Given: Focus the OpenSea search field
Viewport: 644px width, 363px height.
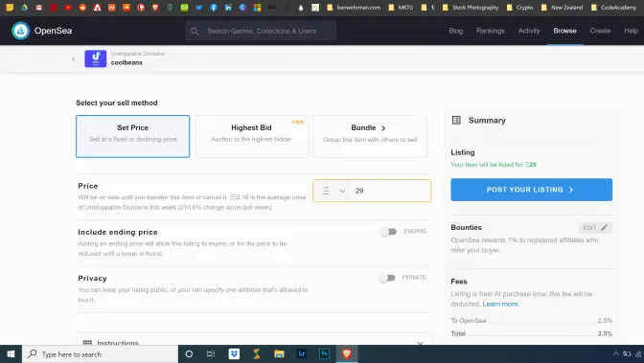Looking at the screenshot, I should pyautogui.click(x=261, y=32).
